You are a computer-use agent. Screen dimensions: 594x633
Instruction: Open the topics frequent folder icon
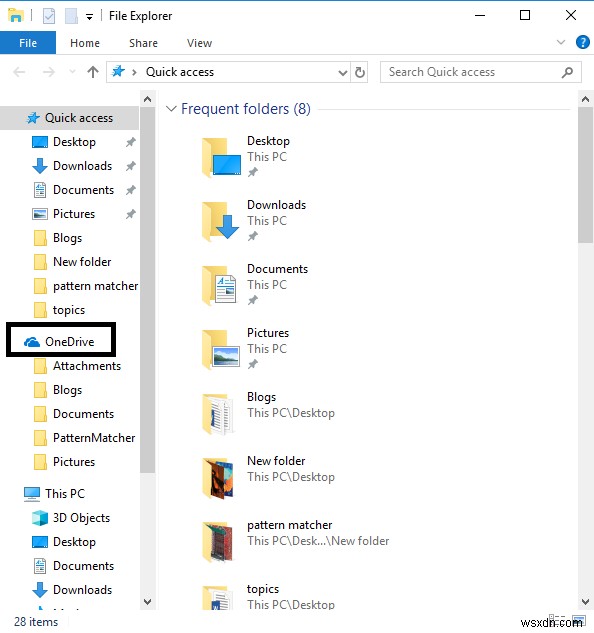[218, 598]
